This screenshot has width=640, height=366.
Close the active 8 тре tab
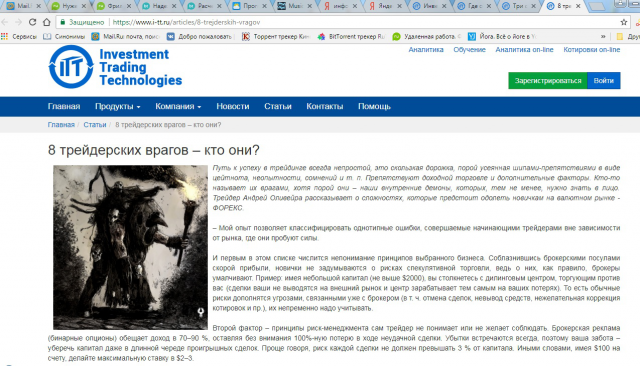[578, 6]
